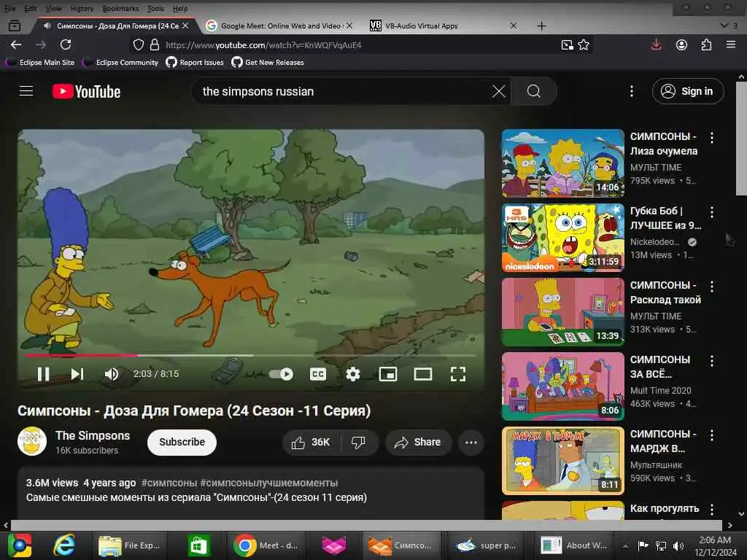Open the Tools menu

(155, 8)
